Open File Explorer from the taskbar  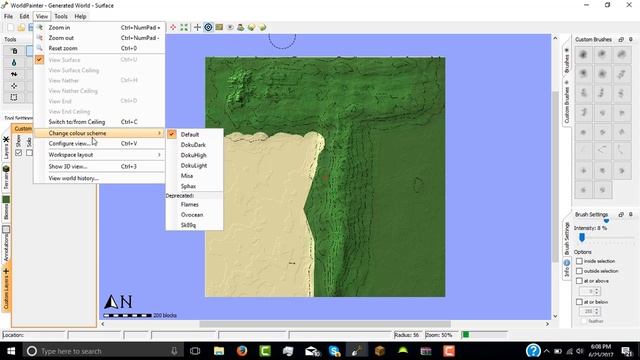pyautogui.click(x=219, y=351)
